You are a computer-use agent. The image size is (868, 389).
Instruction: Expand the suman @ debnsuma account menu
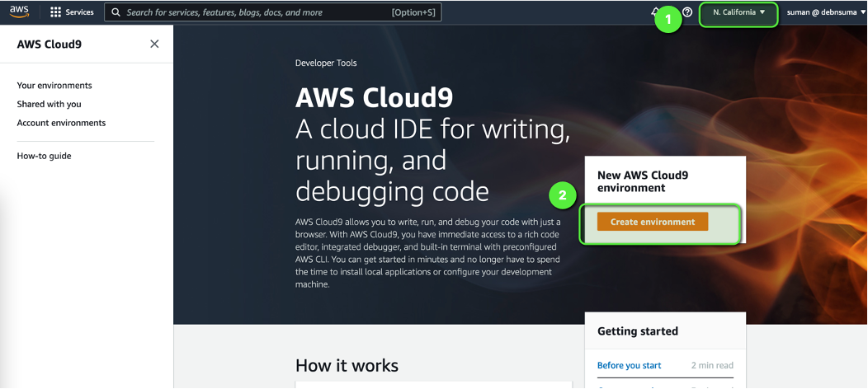826,12
